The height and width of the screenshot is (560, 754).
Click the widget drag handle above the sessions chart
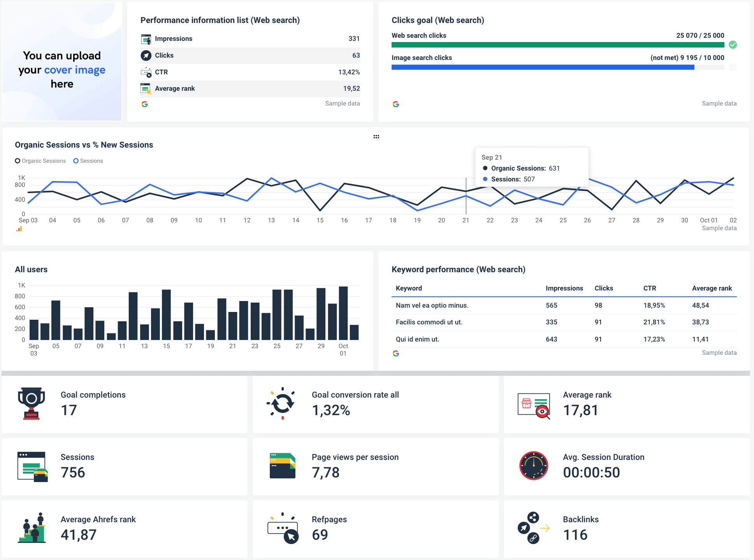tap(376, 136)
